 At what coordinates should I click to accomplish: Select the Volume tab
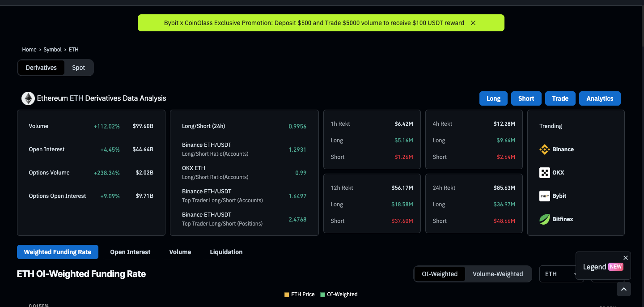point(180,252)
